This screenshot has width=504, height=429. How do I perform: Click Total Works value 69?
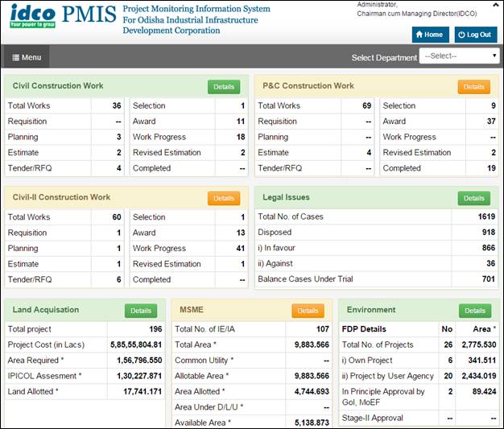click(366, 105)
